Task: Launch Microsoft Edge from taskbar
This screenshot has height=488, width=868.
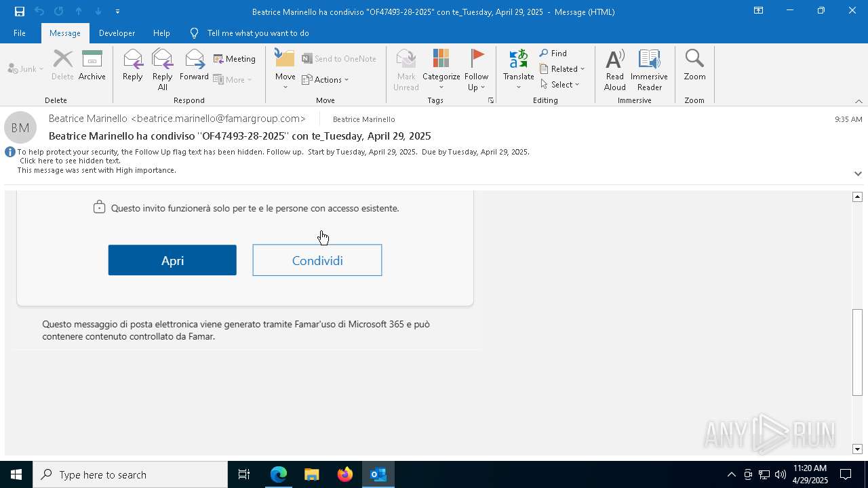Action: coord(279,474)
